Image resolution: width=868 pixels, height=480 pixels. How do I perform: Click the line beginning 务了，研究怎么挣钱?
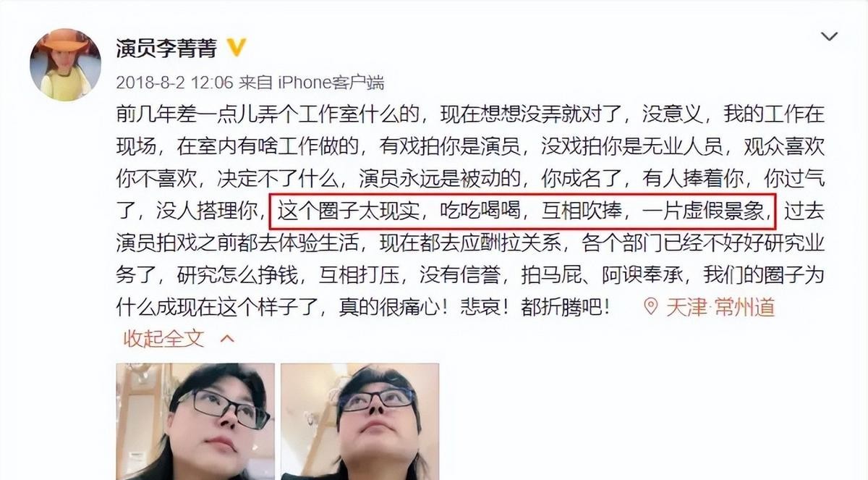click(470, 275)
